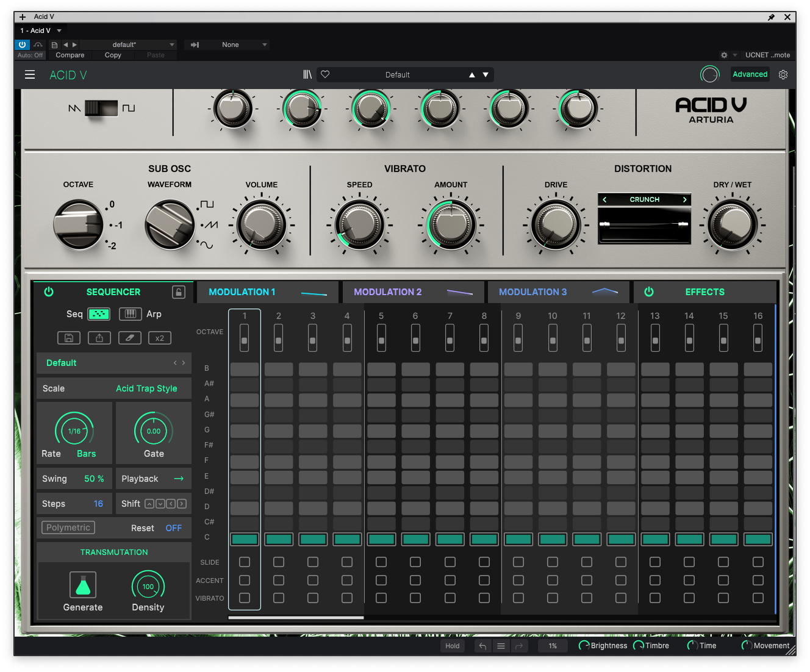Viewport: 810px width, 672px height.
Task: Toggle the Effects power icon
Action: coord(649,291)
